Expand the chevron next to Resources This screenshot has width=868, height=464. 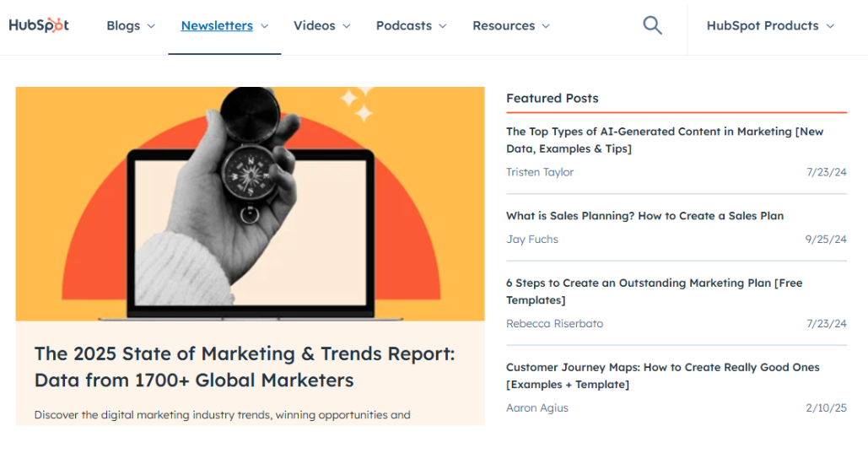[x=546, y=26]
